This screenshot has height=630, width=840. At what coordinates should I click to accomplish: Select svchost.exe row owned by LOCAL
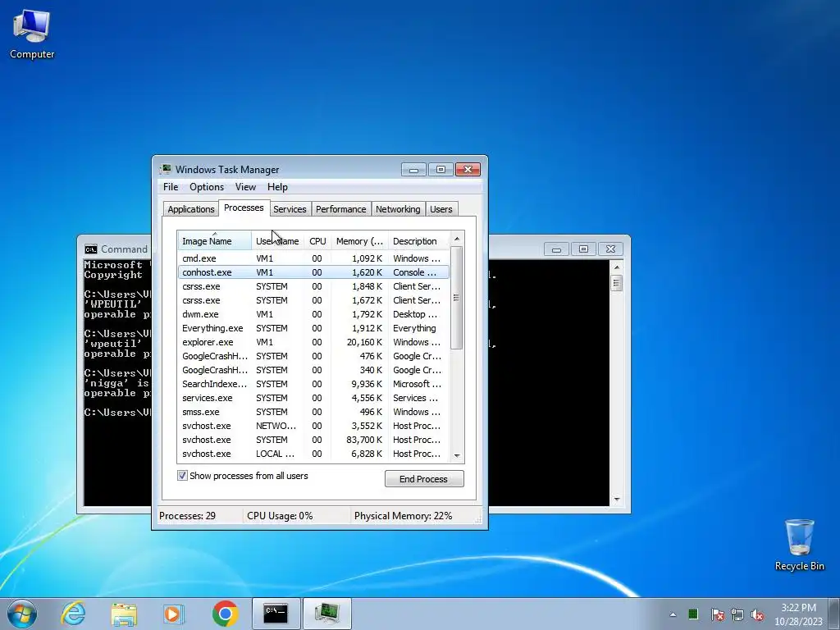point(313,453)
